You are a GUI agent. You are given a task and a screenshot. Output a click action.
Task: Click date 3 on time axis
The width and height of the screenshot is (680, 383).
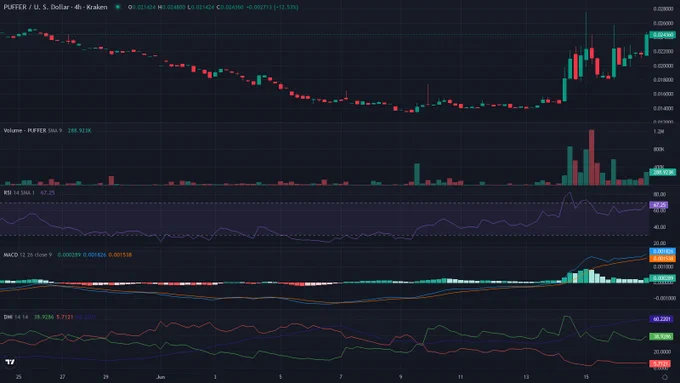(215, 377)
